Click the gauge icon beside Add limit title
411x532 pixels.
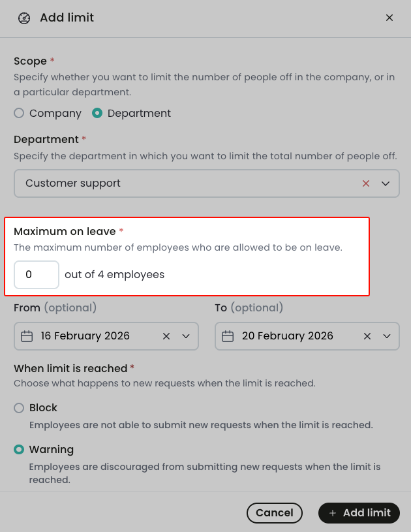pyautogui.click(x=23, y=18)
